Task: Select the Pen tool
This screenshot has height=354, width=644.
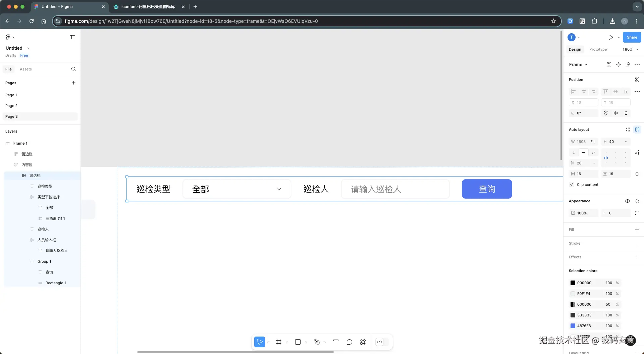Action: tap(317, 342)
